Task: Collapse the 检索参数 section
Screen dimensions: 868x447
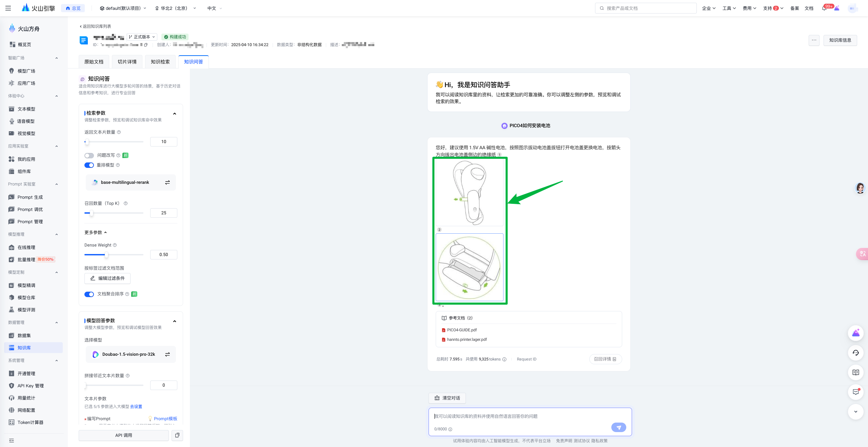Action: (x=175, y=114)
